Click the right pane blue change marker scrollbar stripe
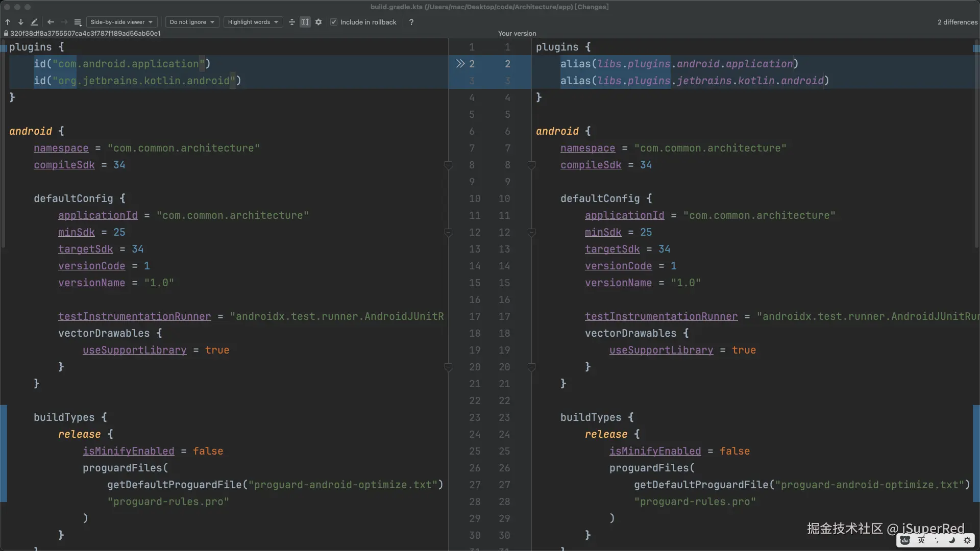Image resolution: width=980 pixels, height=551 pixels. (976, 453)
